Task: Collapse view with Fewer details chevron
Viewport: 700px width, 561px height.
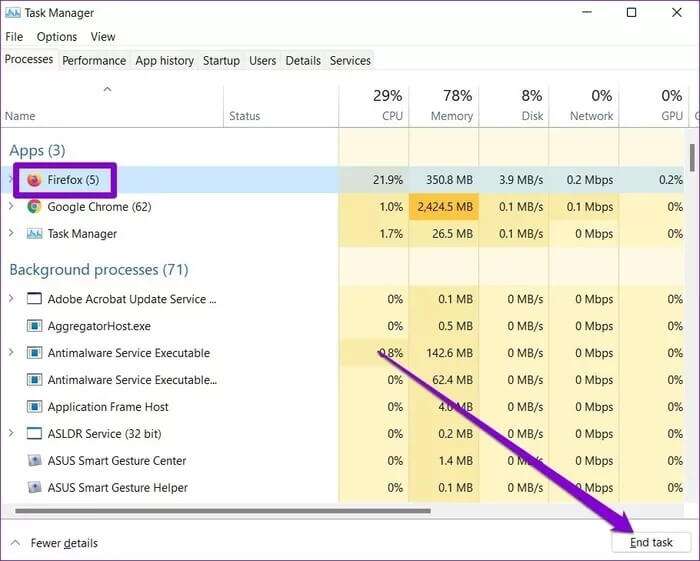Action: point(15,543)
